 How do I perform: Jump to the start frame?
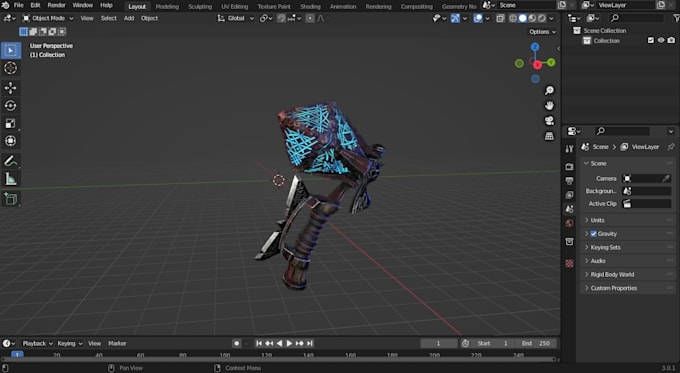coord(259,343)
